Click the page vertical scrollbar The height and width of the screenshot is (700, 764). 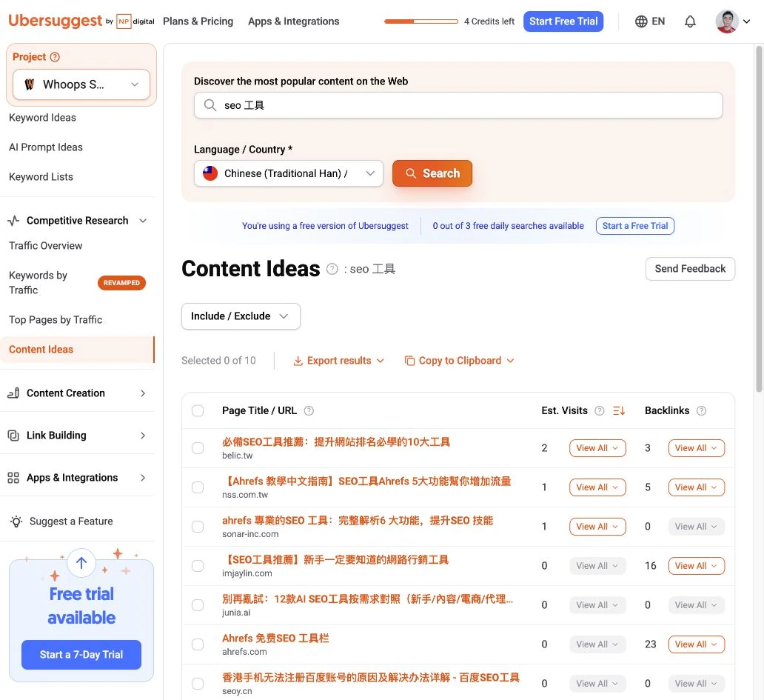759,219
